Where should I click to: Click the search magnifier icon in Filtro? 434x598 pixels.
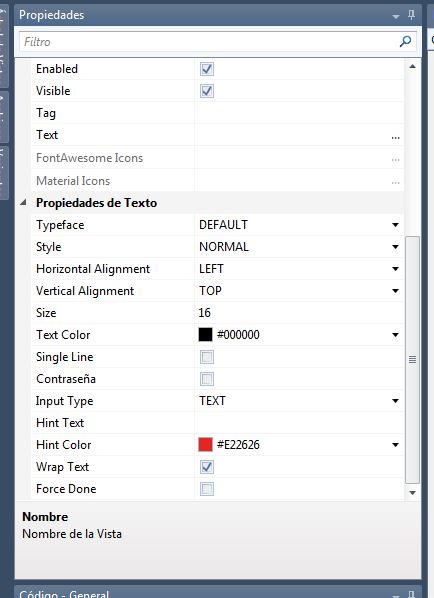click(x=405, y=41)
